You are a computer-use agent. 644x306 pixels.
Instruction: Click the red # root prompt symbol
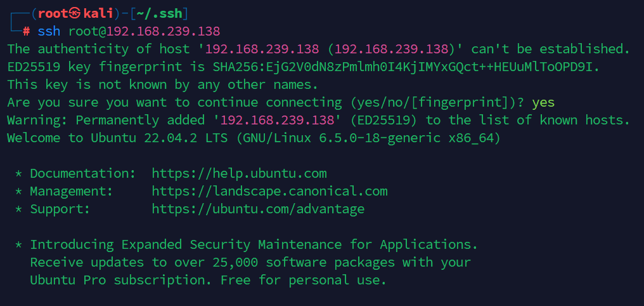coord(26,31)
